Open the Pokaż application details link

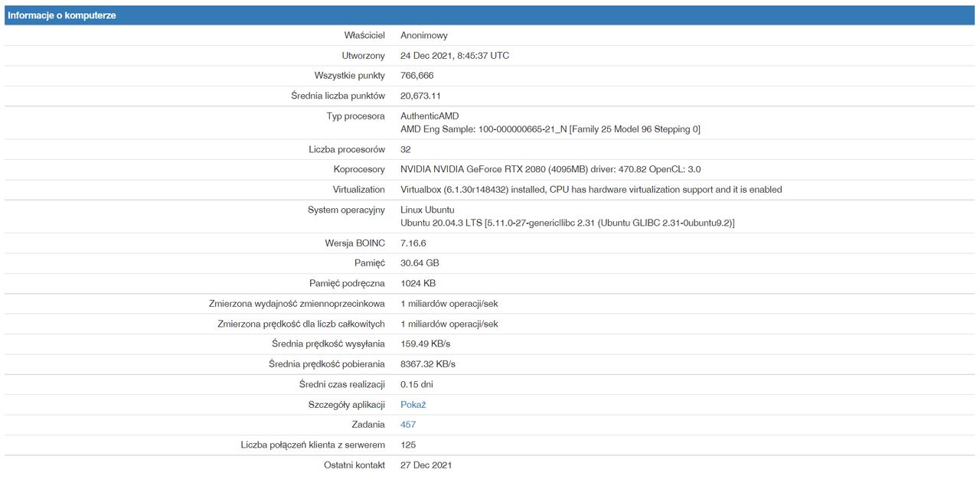(413, 405)
